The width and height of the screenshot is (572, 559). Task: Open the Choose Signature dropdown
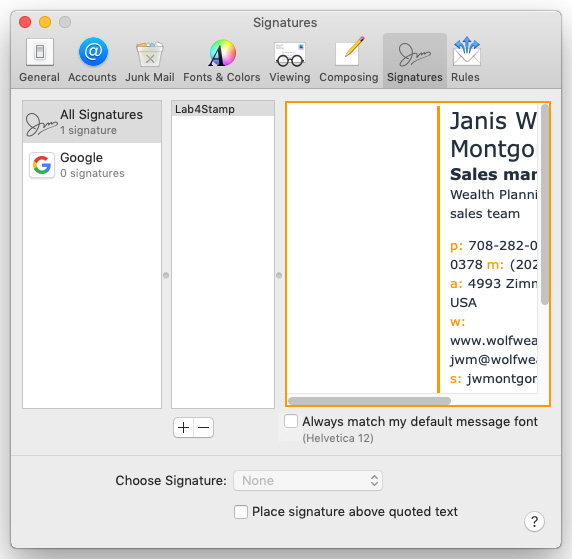tap(308, 481)
